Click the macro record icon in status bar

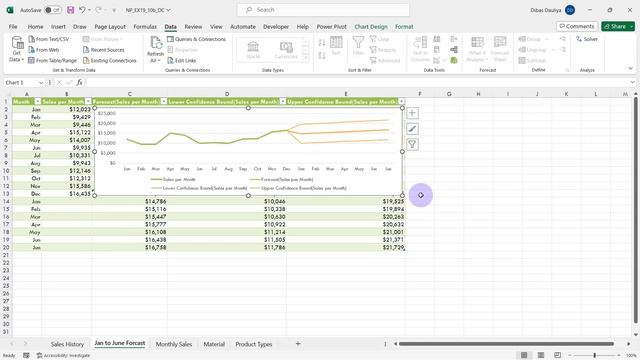[26, 356]
